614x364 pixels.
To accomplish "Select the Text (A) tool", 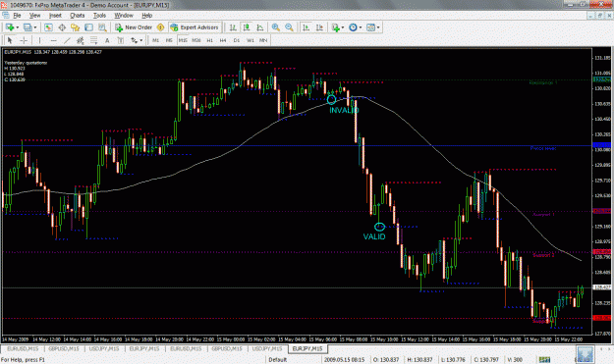I will click(x=107, y=40).
